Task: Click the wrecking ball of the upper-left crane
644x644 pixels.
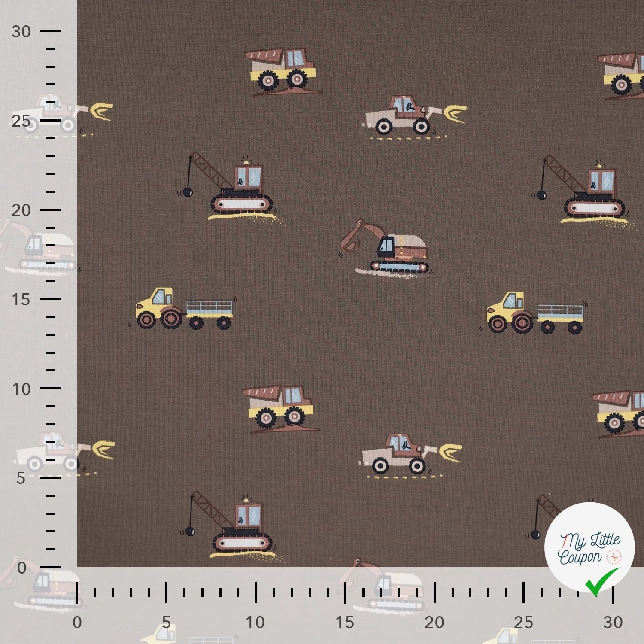Action: 187,192
